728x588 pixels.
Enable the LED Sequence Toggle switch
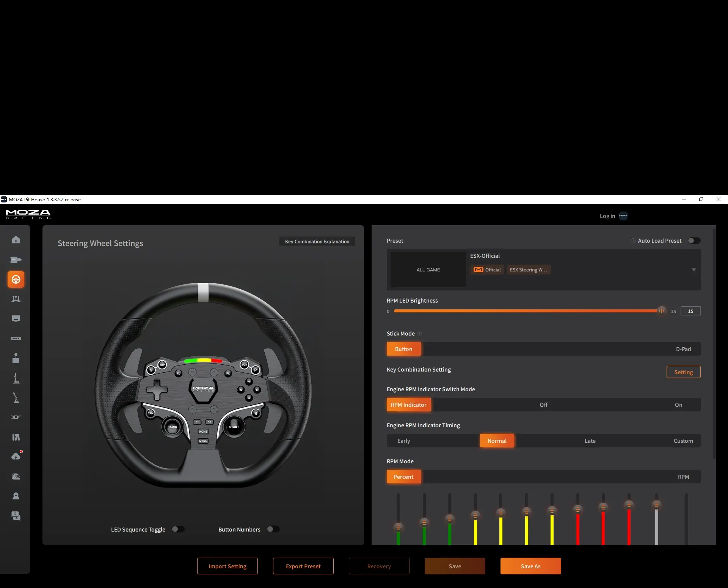178,529
